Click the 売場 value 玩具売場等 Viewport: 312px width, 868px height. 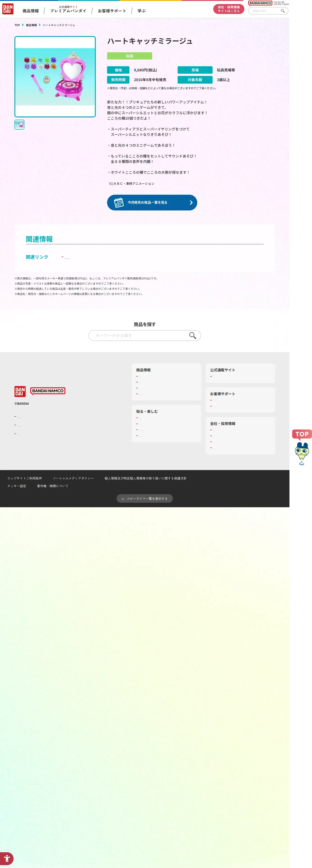(x=226, y=70)
